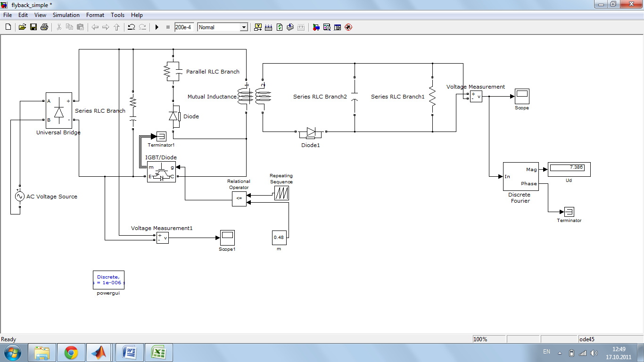Image resolution: width=644 pixels, height=362 pixels.
Task: Undo the last action via toolbar icon
Action: coord(132,27)
